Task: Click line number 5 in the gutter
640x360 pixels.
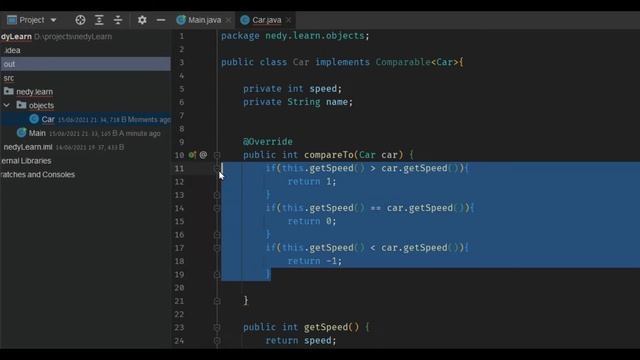Action: click(x=182, y=89)
